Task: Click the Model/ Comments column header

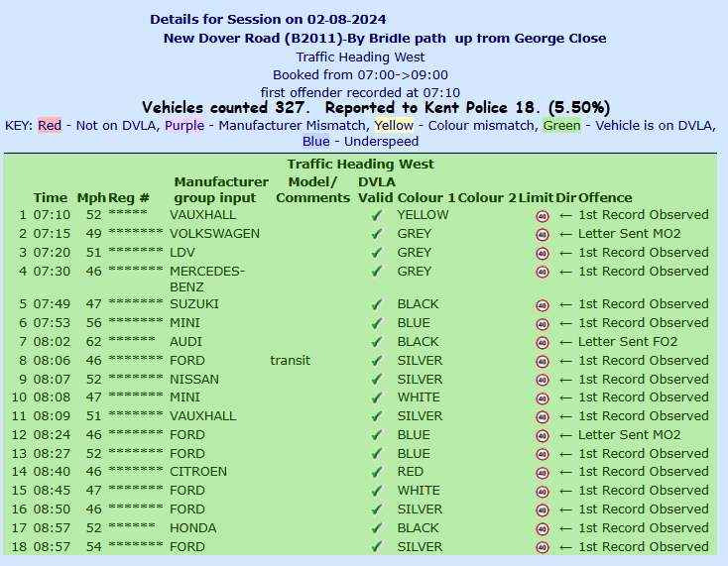Action: 312,189
